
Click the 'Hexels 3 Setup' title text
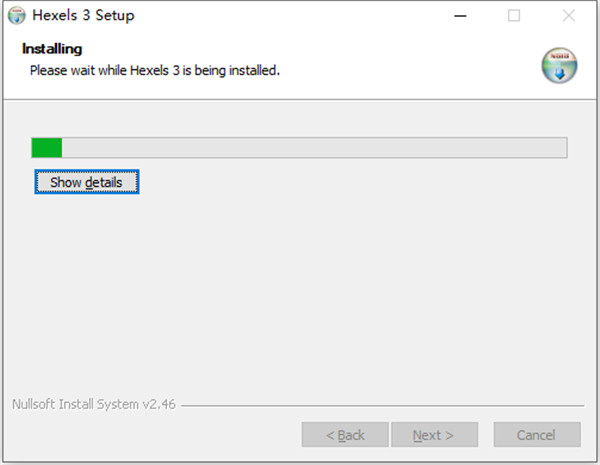(83, 16)
